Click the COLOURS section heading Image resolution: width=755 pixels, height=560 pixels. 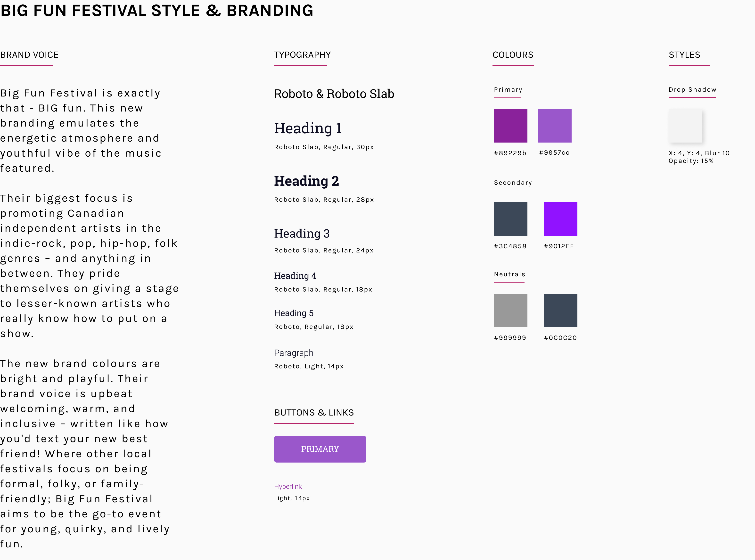coord(513,55)
